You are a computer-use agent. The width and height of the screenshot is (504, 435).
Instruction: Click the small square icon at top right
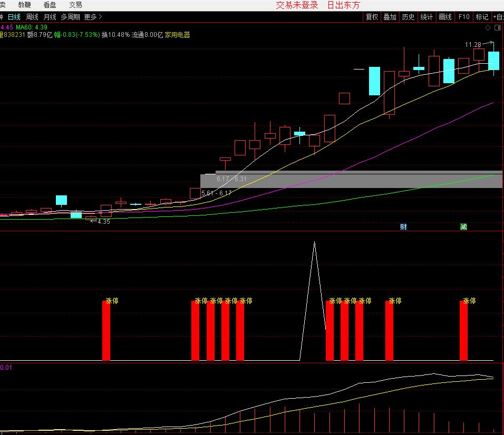pos(498,27)
